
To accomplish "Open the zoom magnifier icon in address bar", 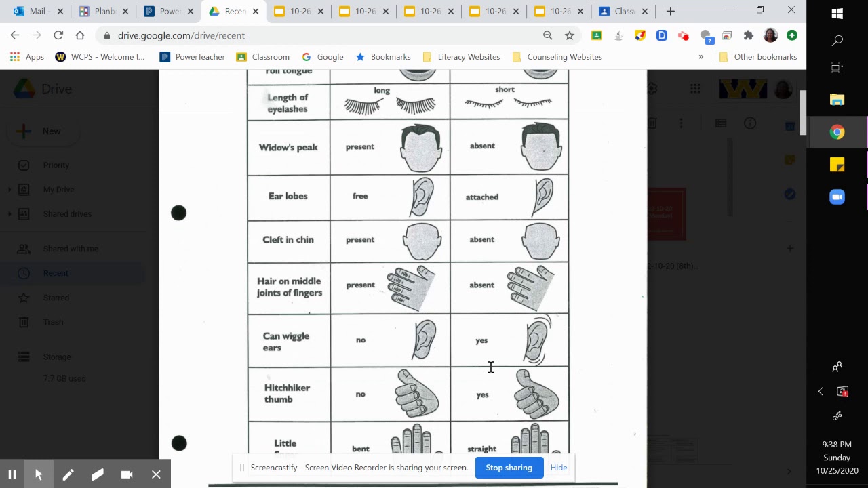I will click(548, 35).
